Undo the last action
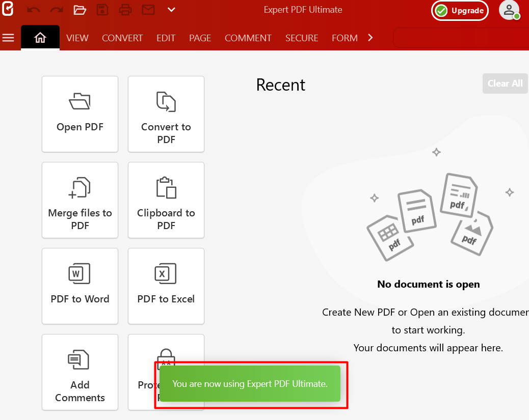The width and height of the screenshot is (529, 420). 34,10
